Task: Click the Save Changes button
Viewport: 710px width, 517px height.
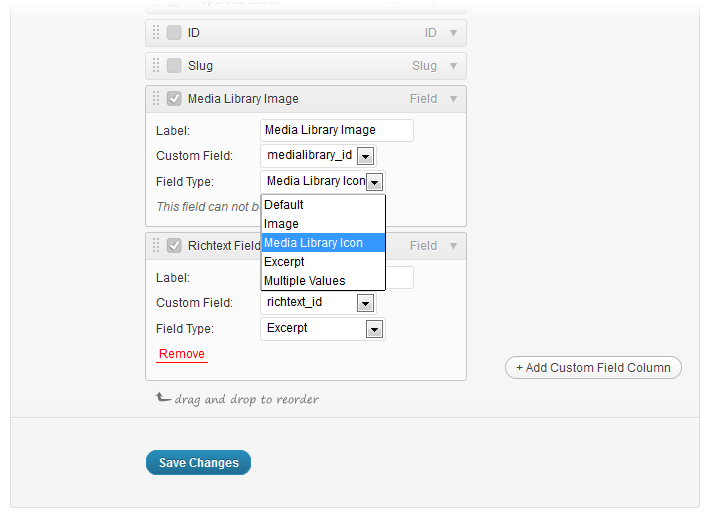Action: tap(198, 463)
